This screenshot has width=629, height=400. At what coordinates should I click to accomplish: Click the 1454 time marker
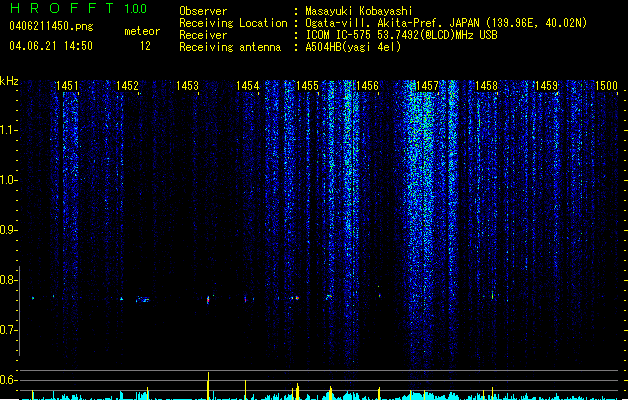(248, 85)
